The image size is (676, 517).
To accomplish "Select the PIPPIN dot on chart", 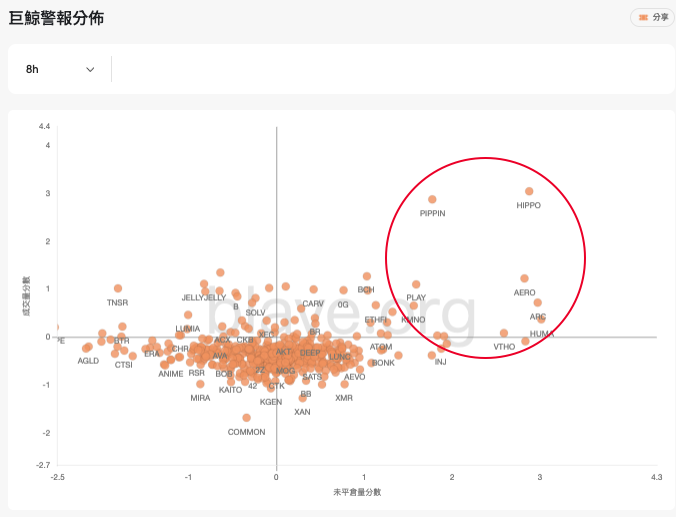I will (x=432, y=200).
